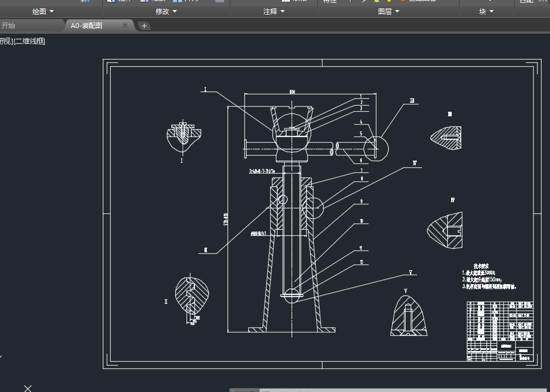Click the command line close X icon
Viewport: 550px width, 392px height.
point(28,388)
